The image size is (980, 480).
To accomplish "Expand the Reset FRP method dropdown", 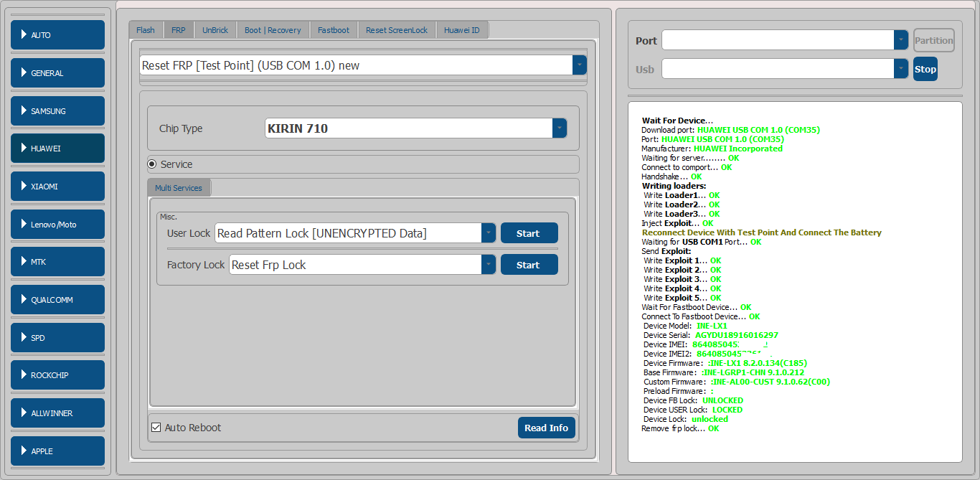I will [x=580, y=65].
